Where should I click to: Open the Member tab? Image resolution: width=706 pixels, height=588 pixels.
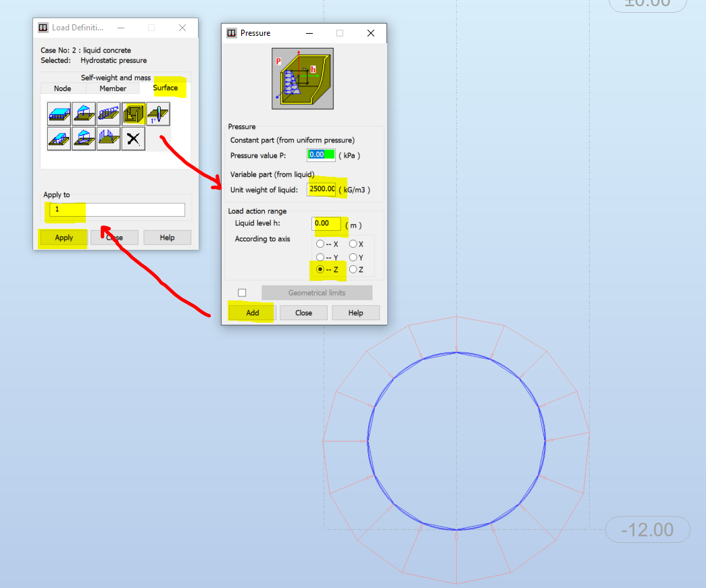tap(113, 88)
